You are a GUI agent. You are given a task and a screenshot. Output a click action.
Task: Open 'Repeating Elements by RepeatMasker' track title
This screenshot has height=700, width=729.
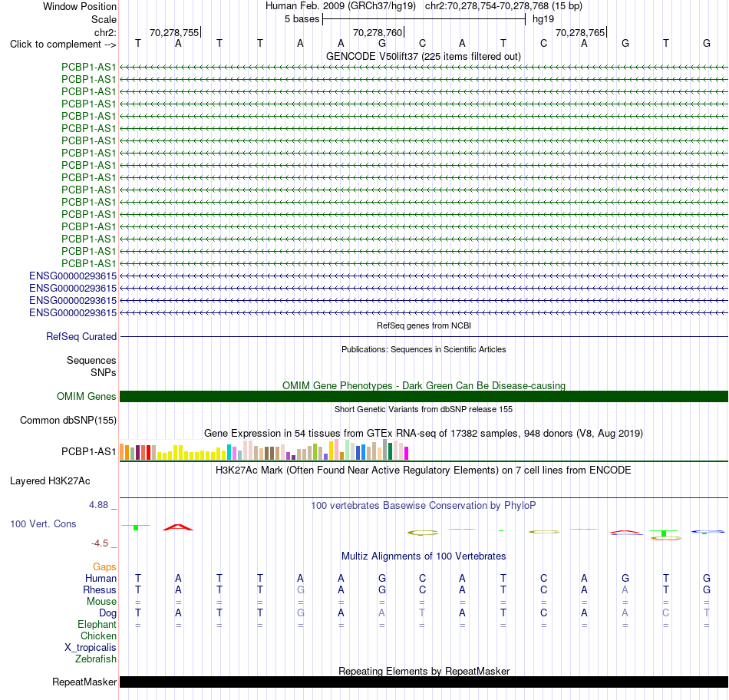click(424, 671)
